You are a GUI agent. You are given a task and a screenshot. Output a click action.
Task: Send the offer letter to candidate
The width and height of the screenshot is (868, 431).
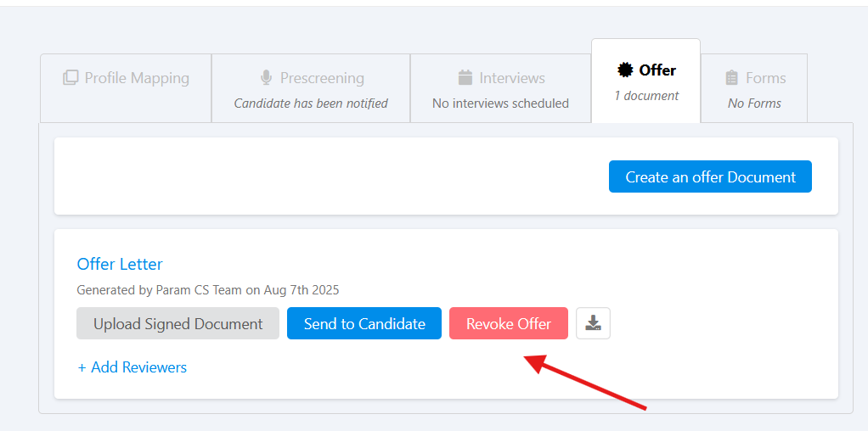(x=364, y=323)
